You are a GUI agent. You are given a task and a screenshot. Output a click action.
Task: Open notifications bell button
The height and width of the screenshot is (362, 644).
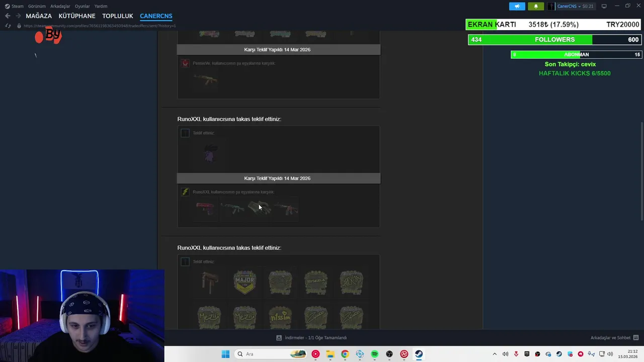(536, 6)
